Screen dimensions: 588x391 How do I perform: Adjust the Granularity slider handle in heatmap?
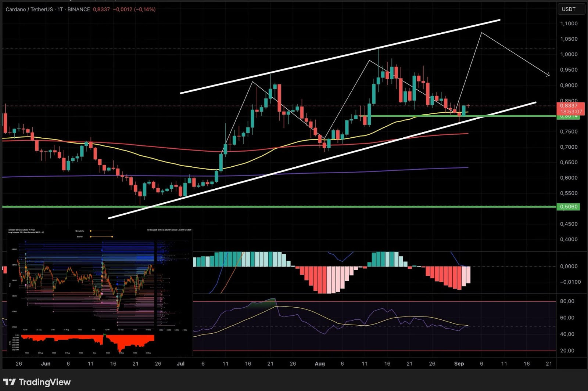(90, 231)
